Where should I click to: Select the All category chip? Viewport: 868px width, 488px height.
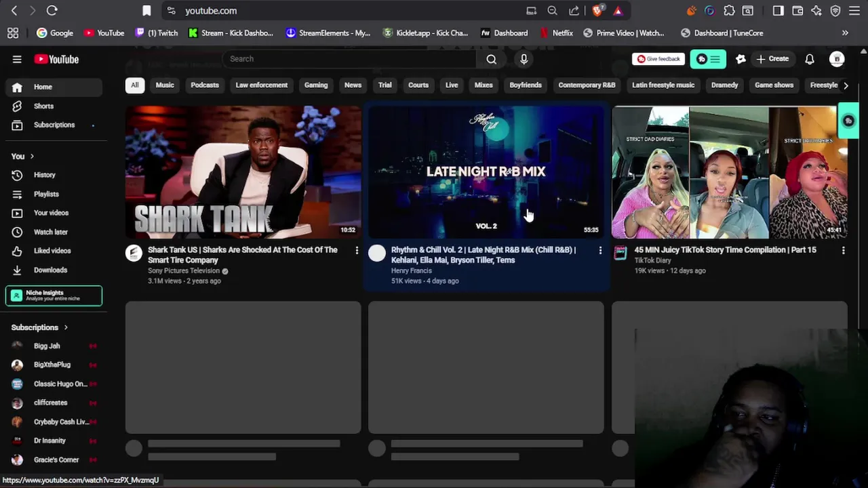click(134, 85)
